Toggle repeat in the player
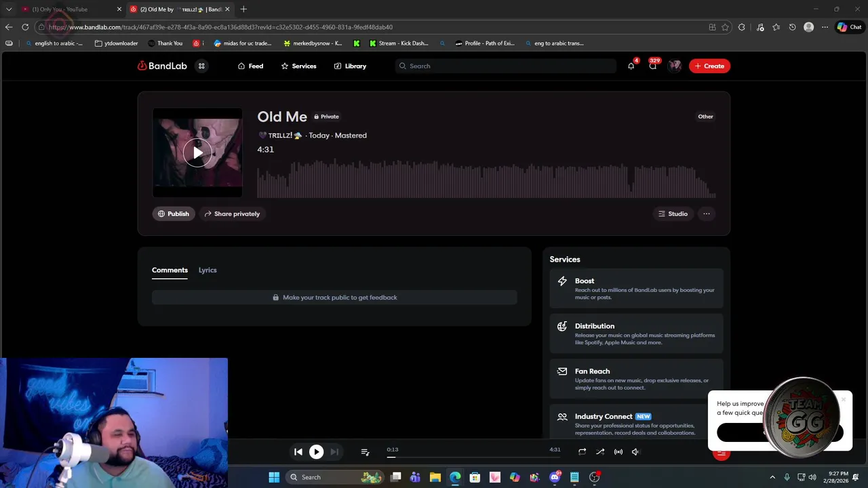Screen dimensions: 868x488 pyautogui.click(x=582, y=452)
